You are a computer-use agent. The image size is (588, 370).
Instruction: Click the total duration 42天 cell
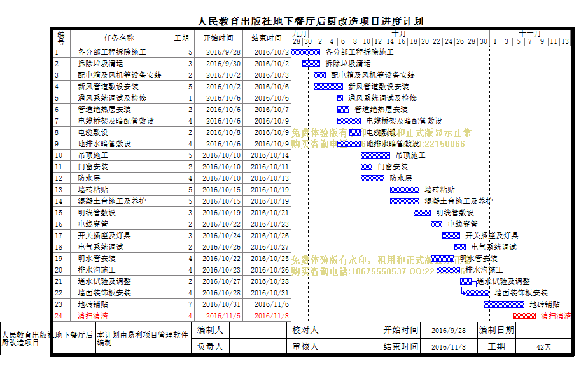tap(543, 347)
